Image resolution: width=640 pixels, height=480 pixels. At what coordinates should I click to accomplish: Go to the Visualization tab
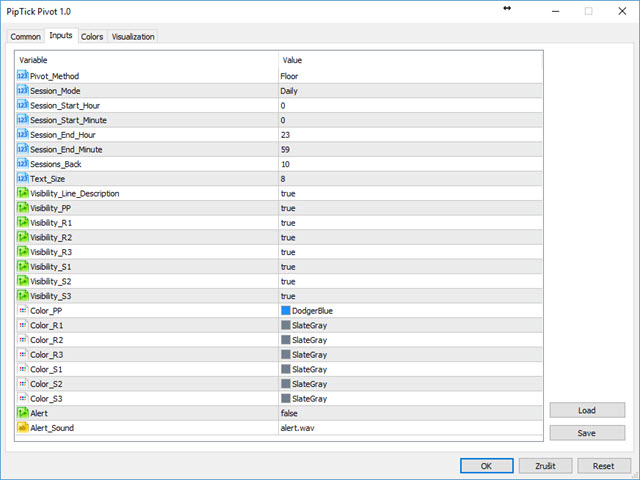133,37
